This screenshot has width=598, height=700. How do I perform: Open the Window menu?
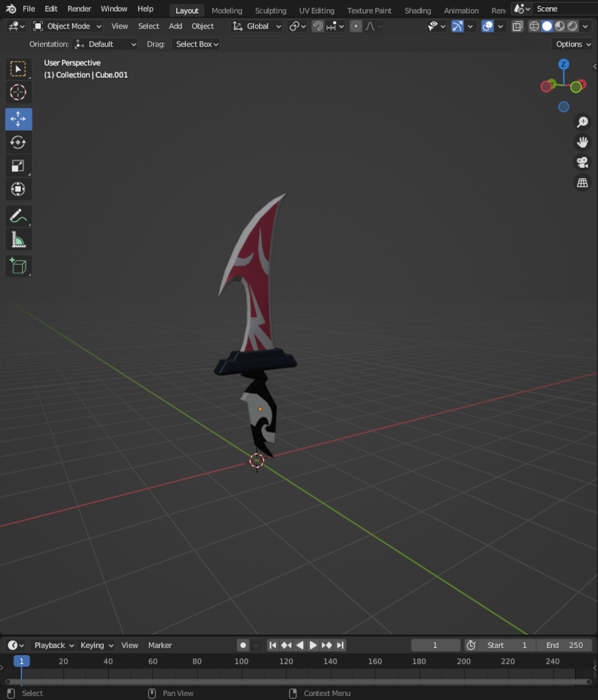114,9
